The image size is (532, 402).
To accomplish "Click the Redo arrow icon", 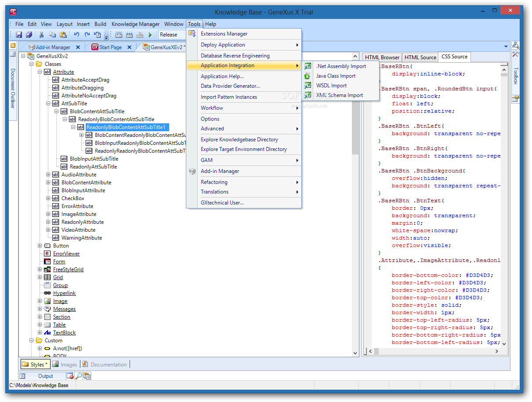I will (87, 35).
